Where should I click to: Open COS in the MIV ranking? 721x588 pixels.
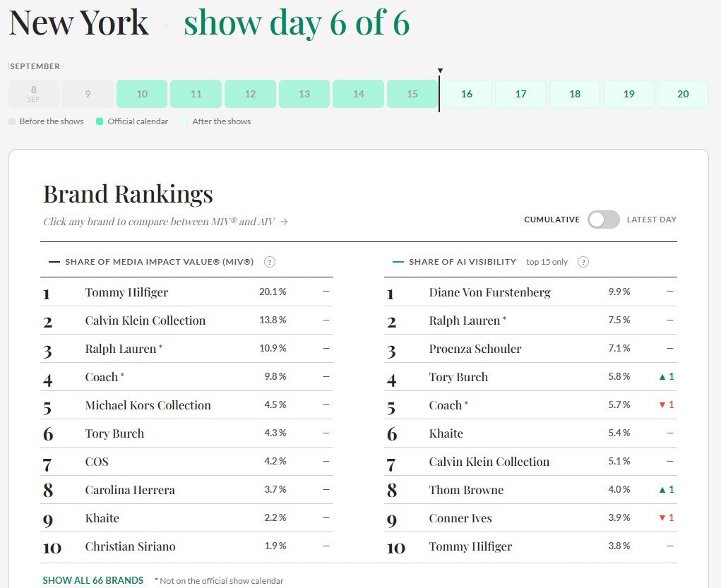(x=97, y=462)
